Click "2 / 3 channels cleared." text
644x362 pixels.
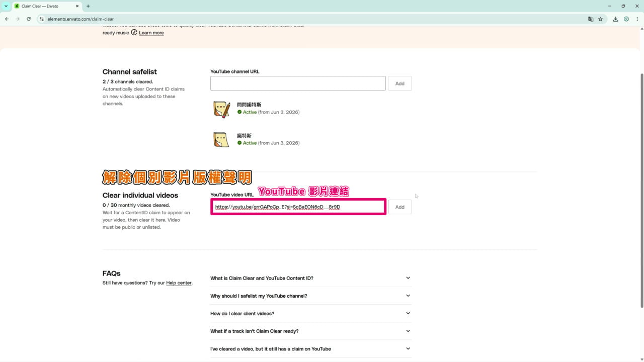coord(128,81)
